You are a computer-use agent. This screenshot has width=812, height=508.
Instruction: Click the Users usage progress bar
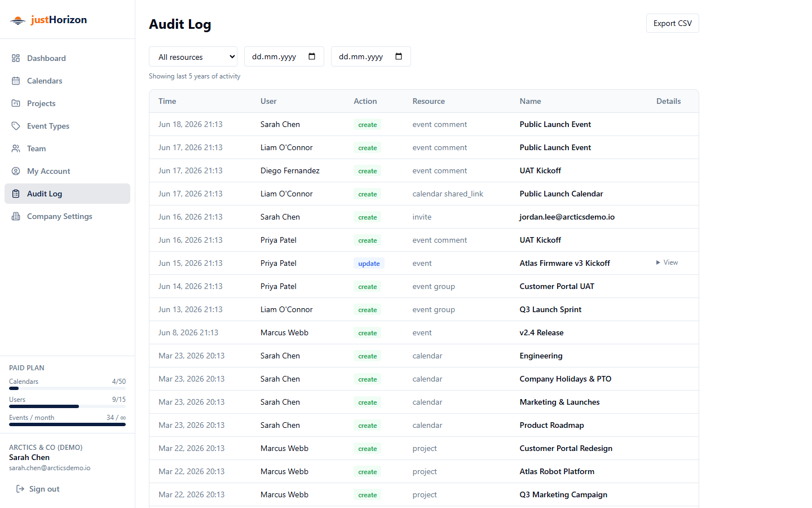[67, 406]
